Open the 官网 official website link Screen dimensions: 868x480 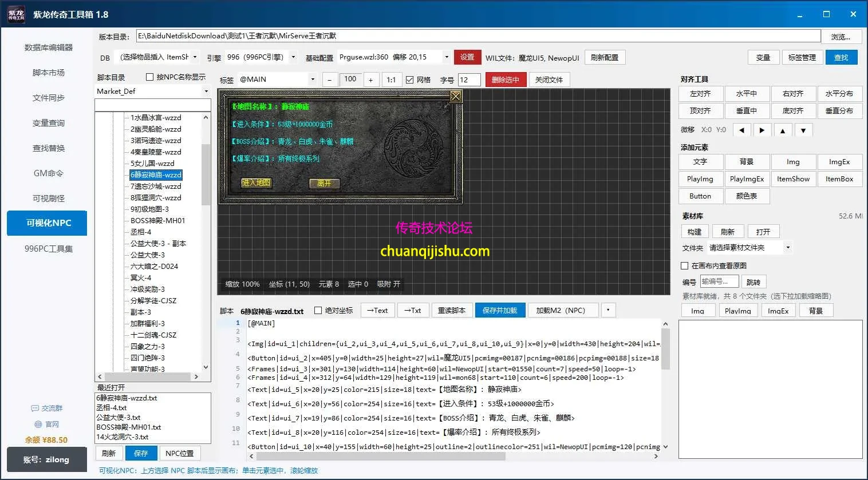tap(47, 425)
